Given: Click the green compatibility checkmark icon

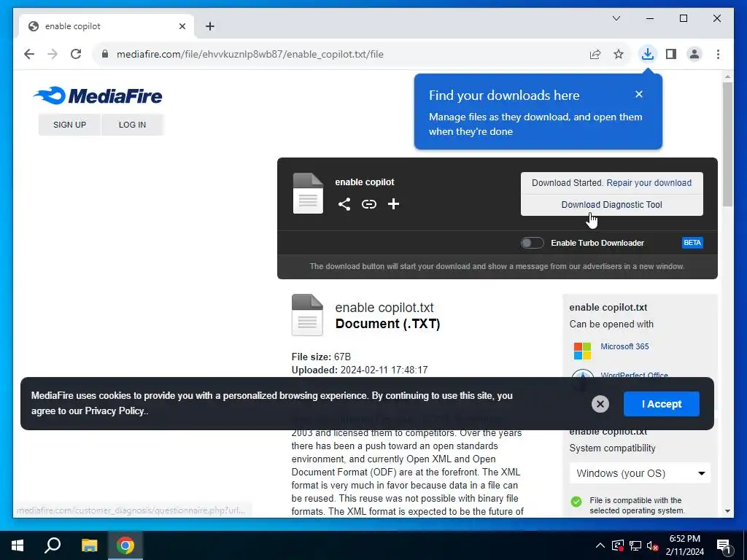Looking at the screenshot, I should pyautogui.click(x=576, y=502).
